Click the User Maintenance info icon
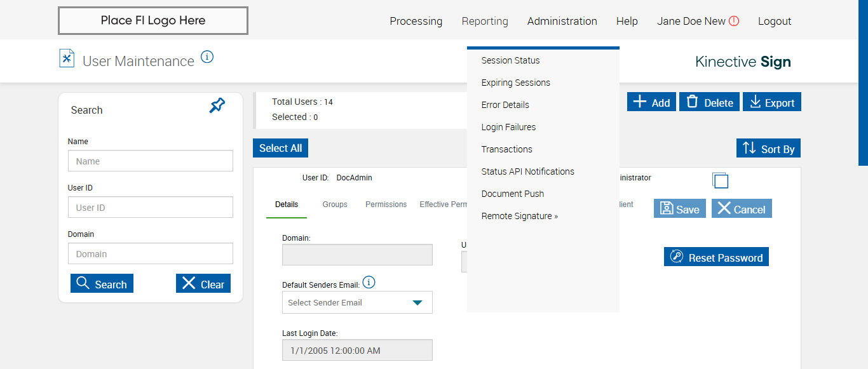Image resolution: width=868 pixels, height=369 pixels. tap(207, 57)
